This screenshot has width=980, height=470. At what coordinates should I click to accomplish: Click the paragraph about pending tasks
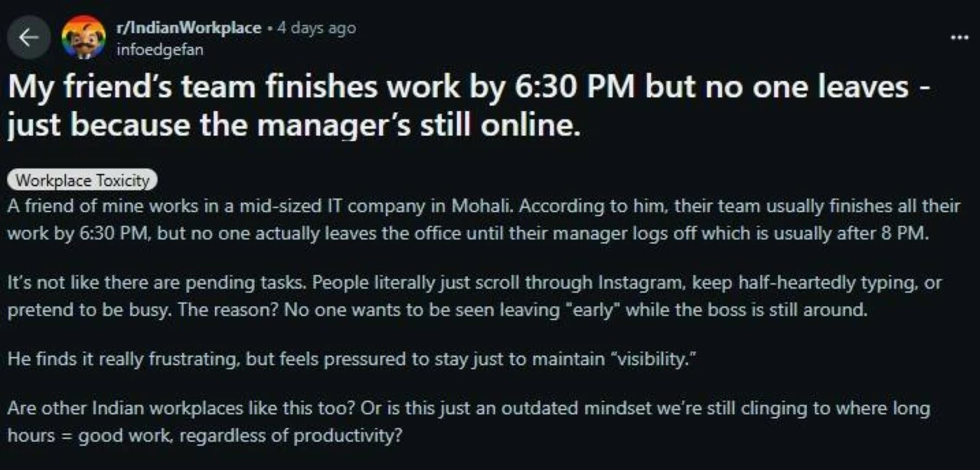click(x=475, y=297)
